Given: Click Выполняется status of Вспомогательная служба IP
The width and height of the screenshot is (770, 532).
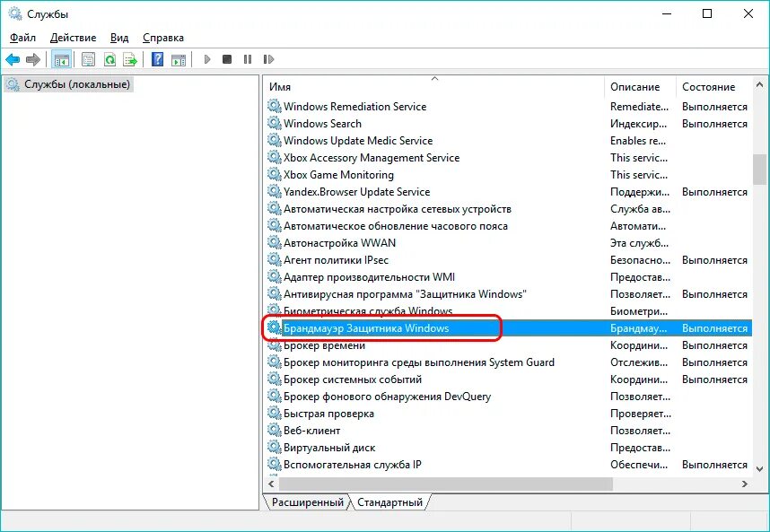Looking at the screenshot, I should [x=714, y=465].
